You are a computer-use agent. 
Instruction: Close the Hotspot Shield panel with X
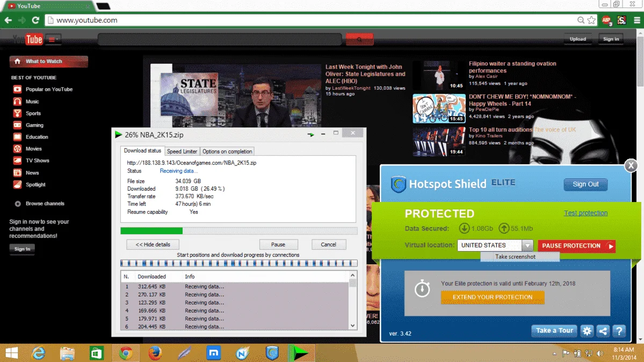tap(631, 165)
